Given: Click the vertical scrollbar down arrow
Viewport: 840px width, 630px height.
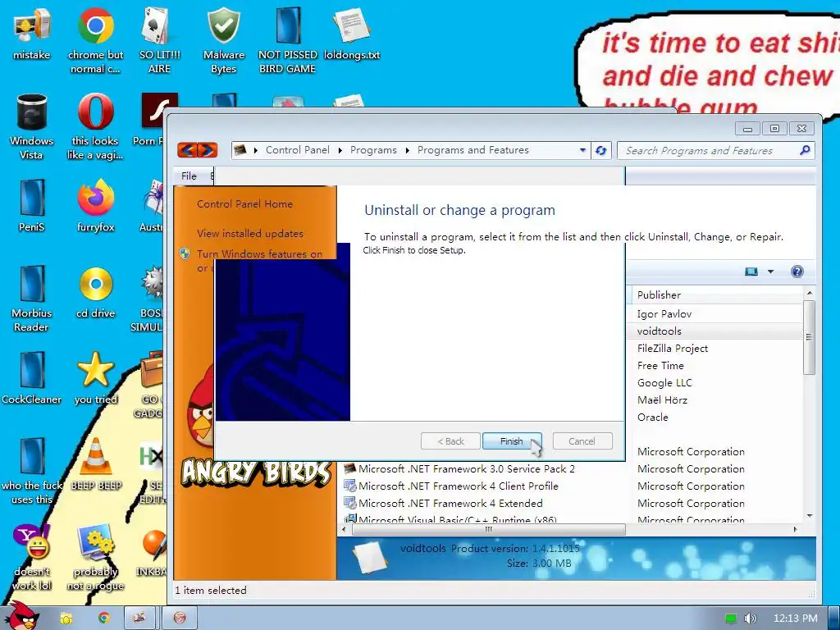Looking at the screenshot, I should tap(810, 515).
